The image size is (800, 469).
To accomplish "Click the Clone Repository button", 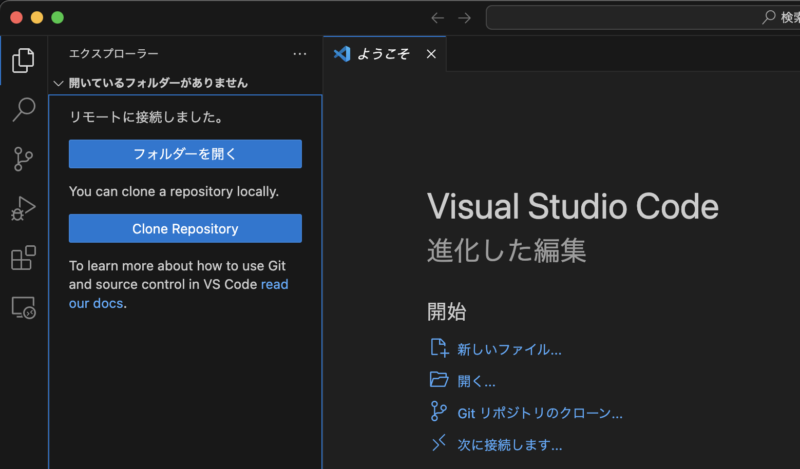I will 185,228.
